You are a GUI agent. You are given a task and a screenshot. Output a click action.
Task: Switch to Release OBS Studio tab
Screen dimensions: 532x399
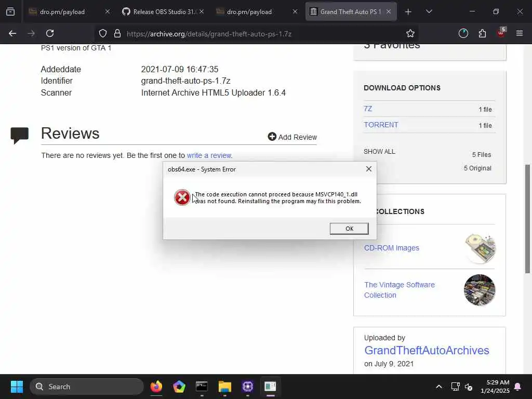[x=163, y=12]
